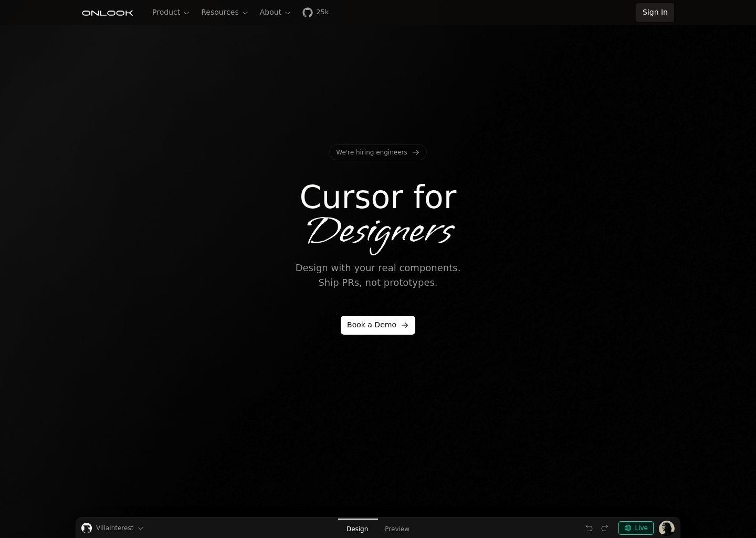The width and height of the screenshot is (756, 538).
Task: Click the redo arrow icon
Action: point(604,528)
